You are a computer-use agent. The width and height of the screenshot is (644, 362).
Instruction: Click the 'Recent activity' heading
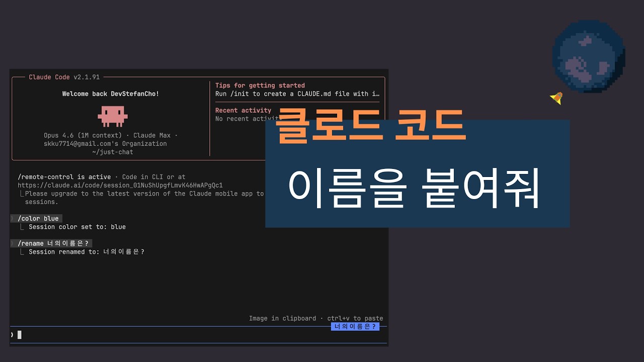coord(243,110)
